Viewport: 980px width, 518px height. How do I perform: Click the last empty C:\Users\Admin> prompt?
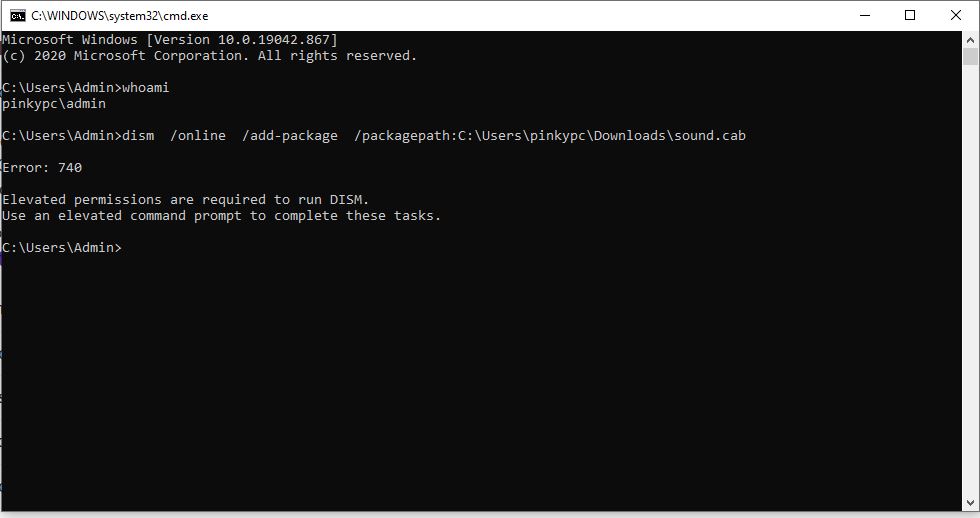pyautogui.click(x=62, y=247)
